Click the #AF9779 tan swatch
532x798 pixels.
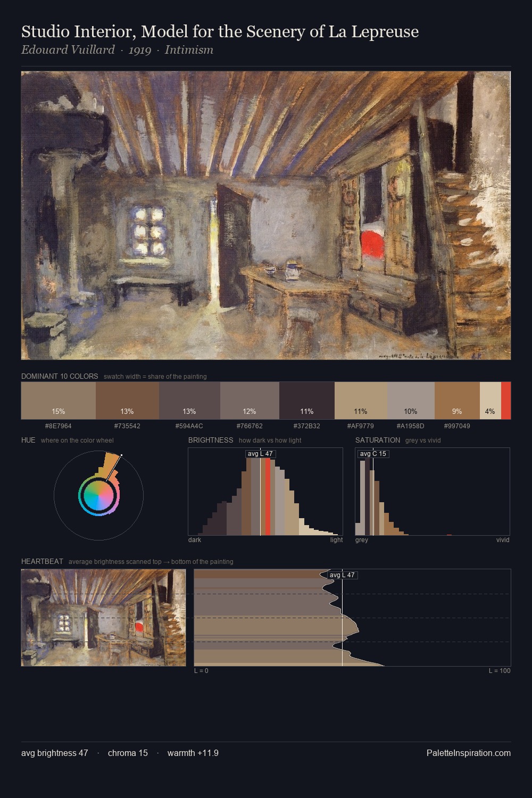coord(361,401)
